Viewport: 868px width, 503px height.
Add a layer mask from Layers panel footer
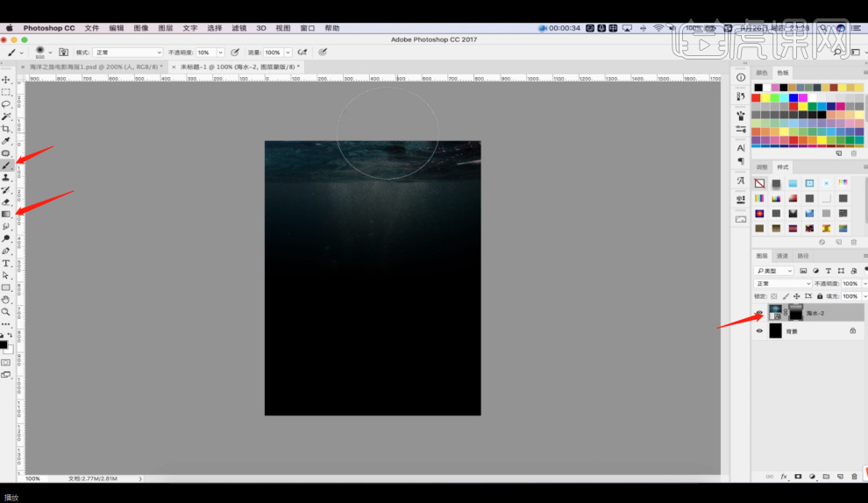click(x=798, y=476)
